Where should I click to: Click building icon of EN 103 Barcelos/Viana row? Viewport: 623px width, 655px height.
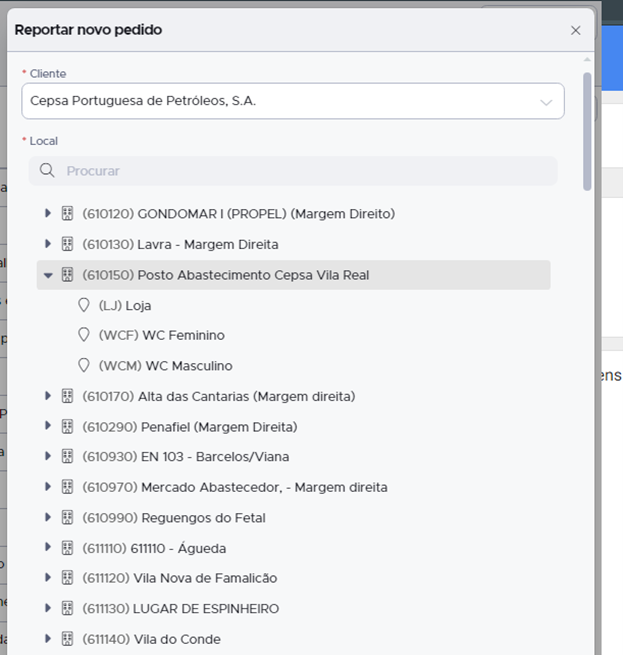tap(67, 456)
